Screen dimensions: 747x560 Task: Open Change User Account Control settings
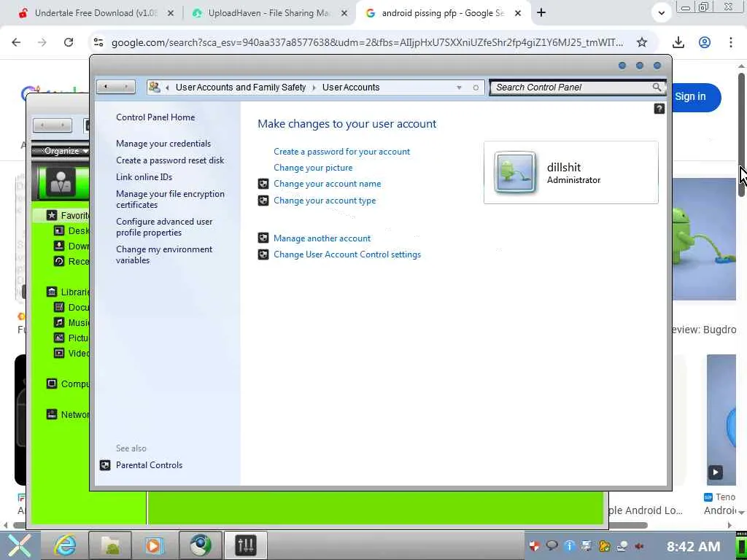[347, 254]
